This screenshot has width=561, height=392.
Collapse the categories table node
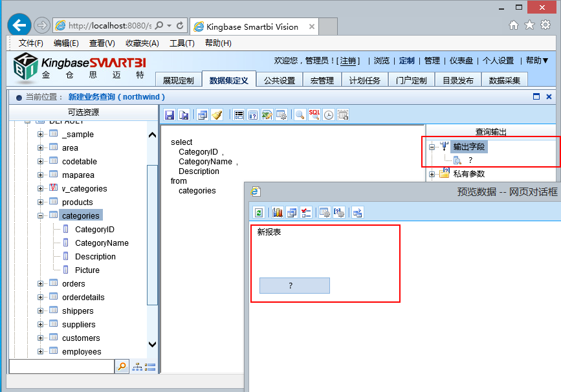coord(40,215)
